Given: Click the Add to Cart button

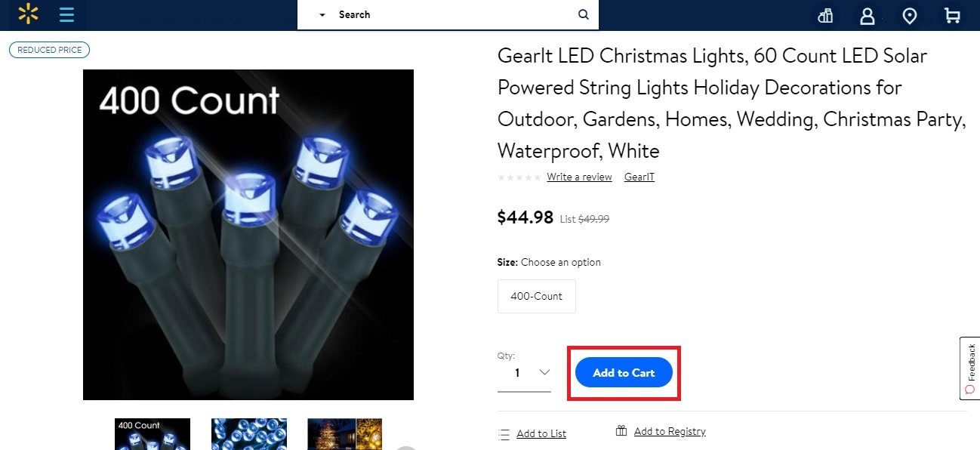Looking at the screenshot, I should 624,373.
